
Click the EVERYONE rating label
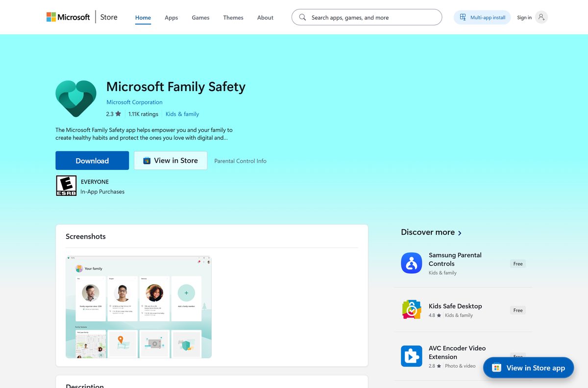pos(95,182)
